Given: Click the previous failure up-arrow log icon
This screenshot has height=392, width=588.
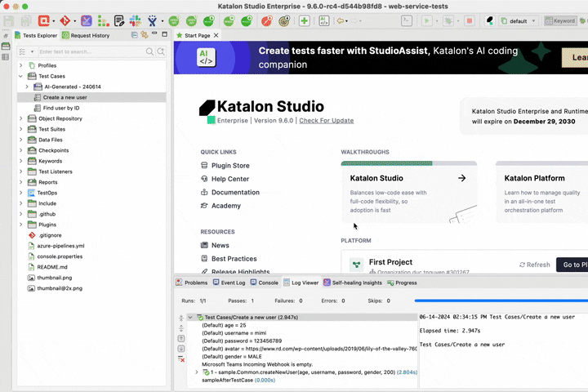Looking at the screenshot, I should click(x=181, y=338).
